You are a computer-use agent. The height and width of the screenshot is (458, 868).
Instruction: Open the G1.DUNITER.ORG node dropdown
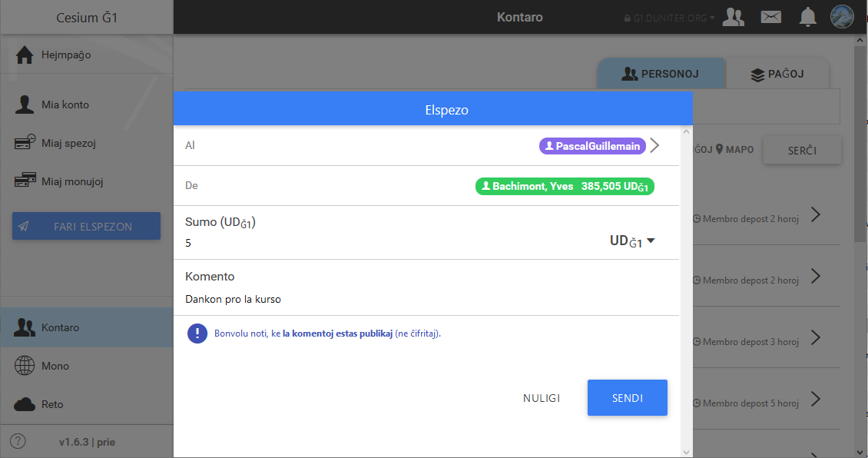point(669,18)
